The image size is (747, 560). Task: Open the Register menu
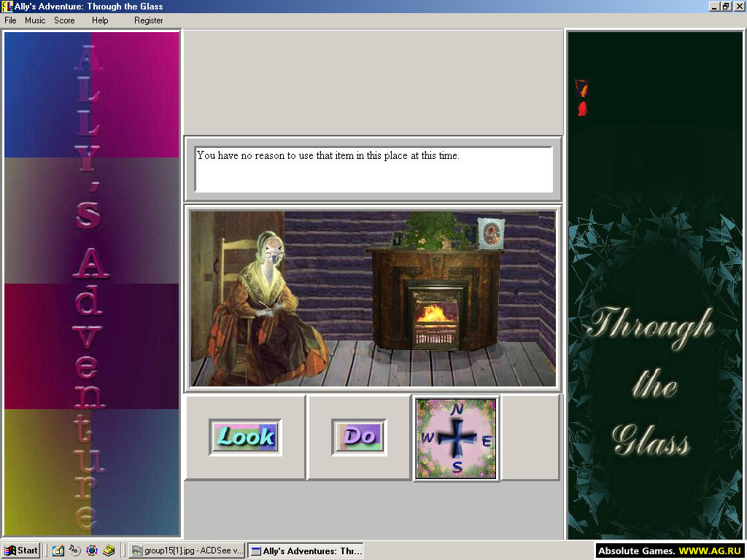pyautogui.click(x=149, y=20)
